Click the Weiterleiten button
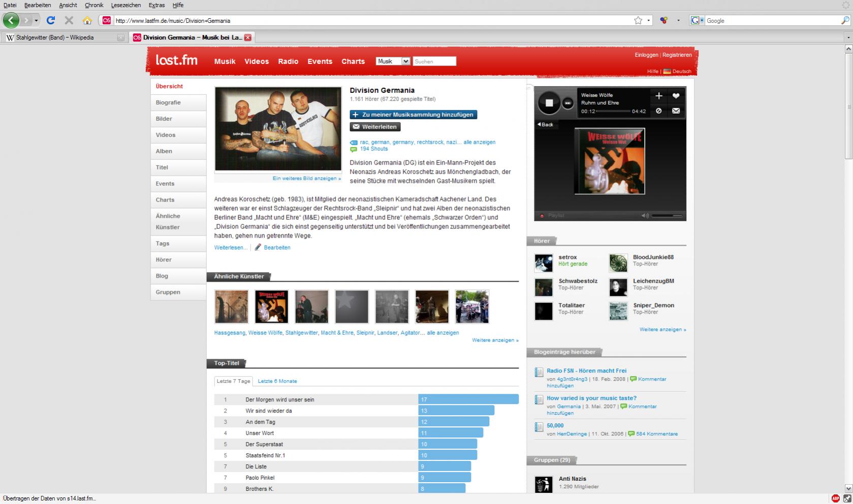Image resolution: width=853 pixels, height=504 pixels. click(x=375, y=127)
